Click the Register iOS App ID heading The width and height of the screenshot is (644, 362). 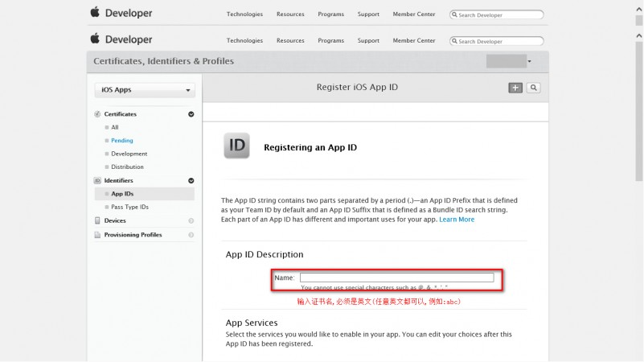[357, 87]
